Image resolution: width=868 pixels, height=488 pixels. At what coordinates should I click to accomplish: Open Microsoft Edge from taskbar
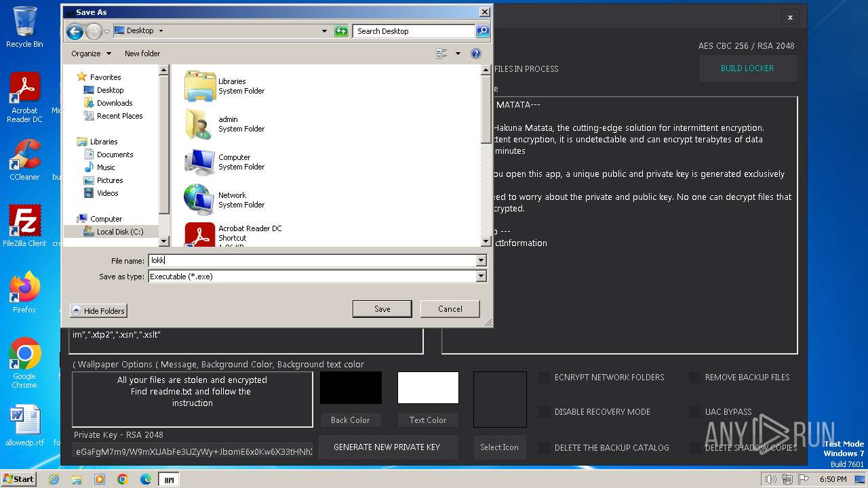coord(146,479)
